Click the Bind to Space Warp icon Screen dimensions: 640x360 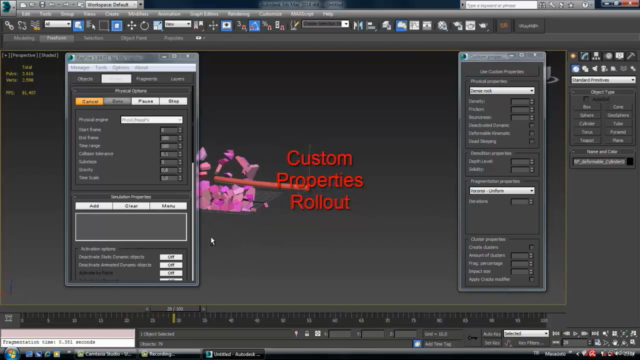click(x=36, y=26)
